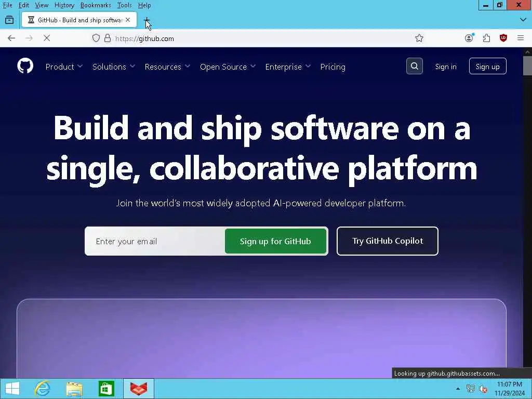
Task: Go back with the browser back arrow
Action: click(x=11, y=38)
